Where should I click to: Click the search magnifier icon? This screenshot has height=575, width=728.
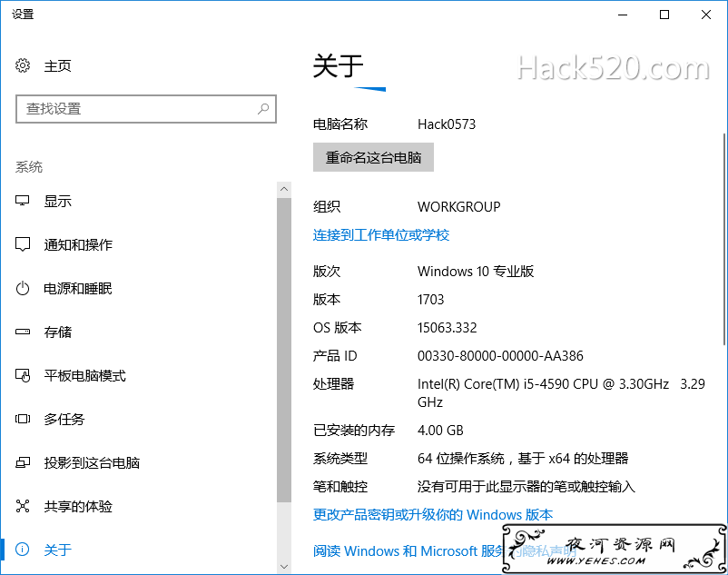[263, 109]
